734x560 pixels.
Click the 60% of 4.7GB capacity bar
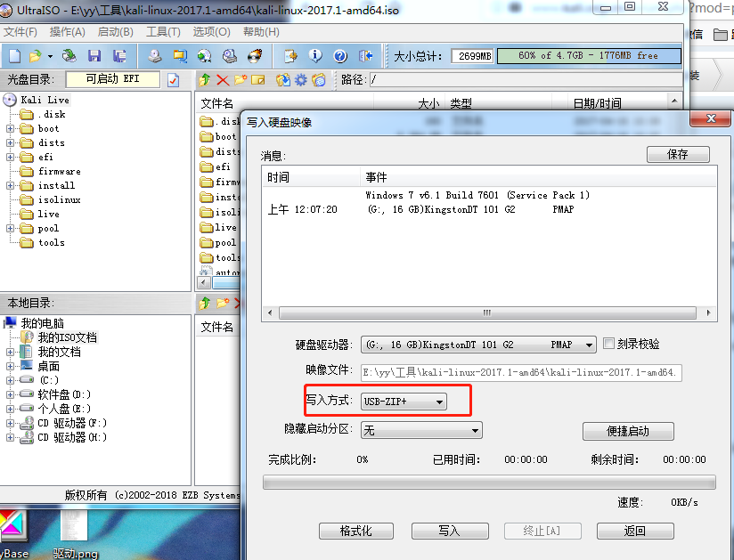[x=589, y=56]
